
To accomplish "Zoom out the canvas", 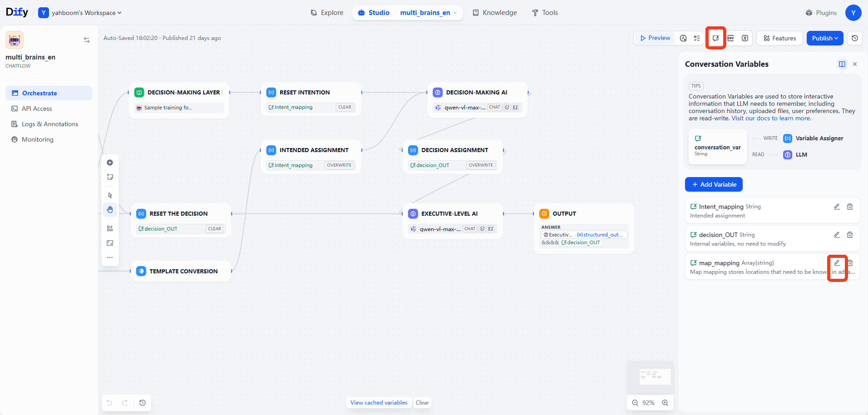I will (x=635, y=403).
